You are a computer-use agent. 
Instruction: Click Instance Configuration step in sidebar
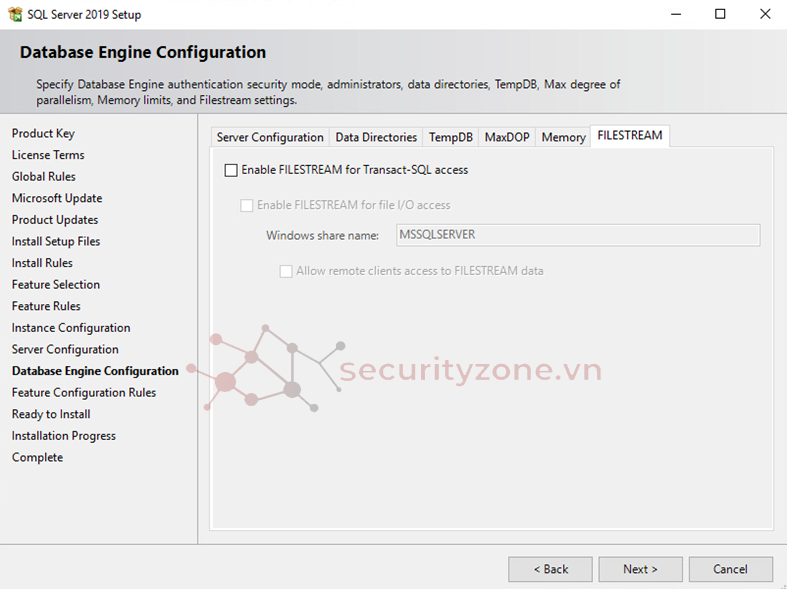pos(71,328)
